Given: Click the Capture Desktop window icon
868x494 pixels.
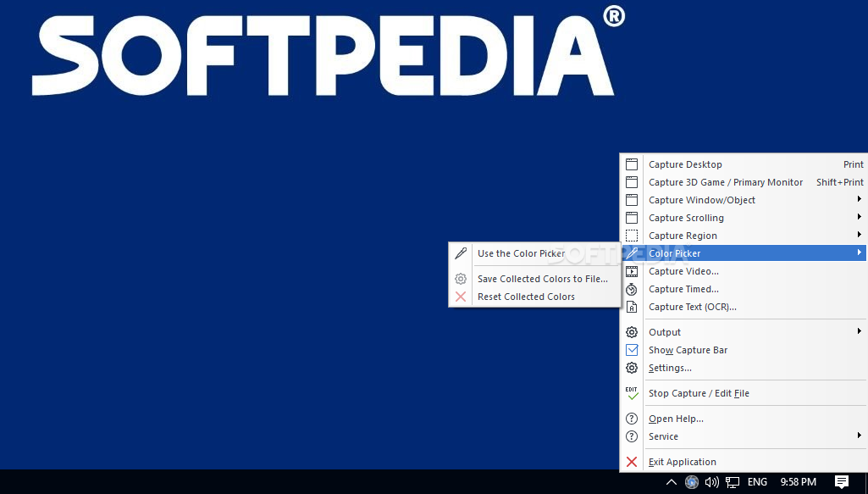Looking at the screenshot, I should [632, 164].
